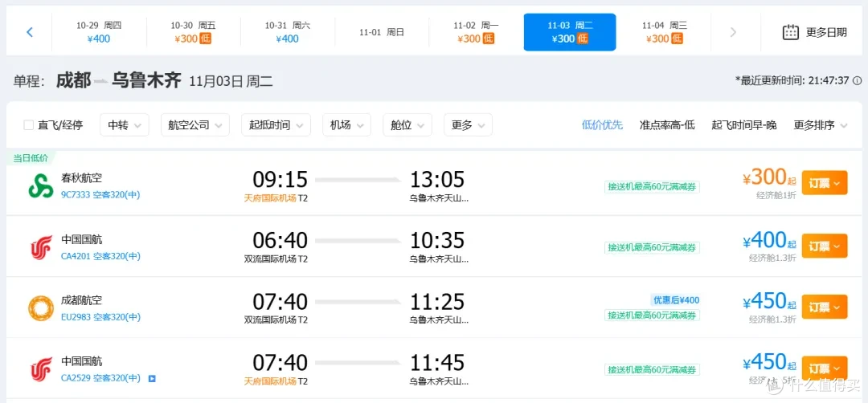Expand the 舱位 dropdown
Screen dimensions: 868x403
(x=407, y=125)
